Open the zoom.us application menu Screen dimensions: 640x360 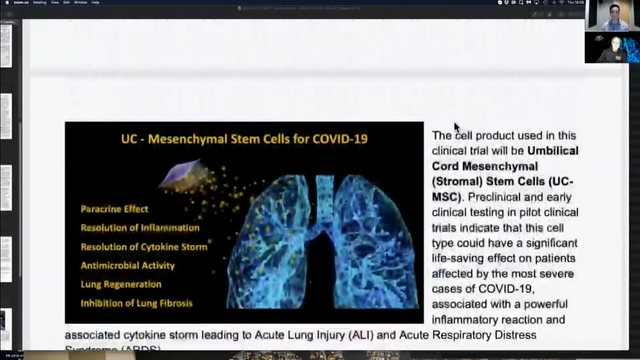tap(21, 2)
